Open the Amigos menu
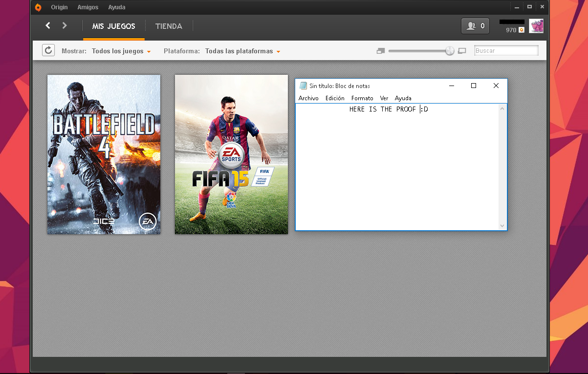The height and width of the screenshot is (374, 588). click(x=88, y=7)
